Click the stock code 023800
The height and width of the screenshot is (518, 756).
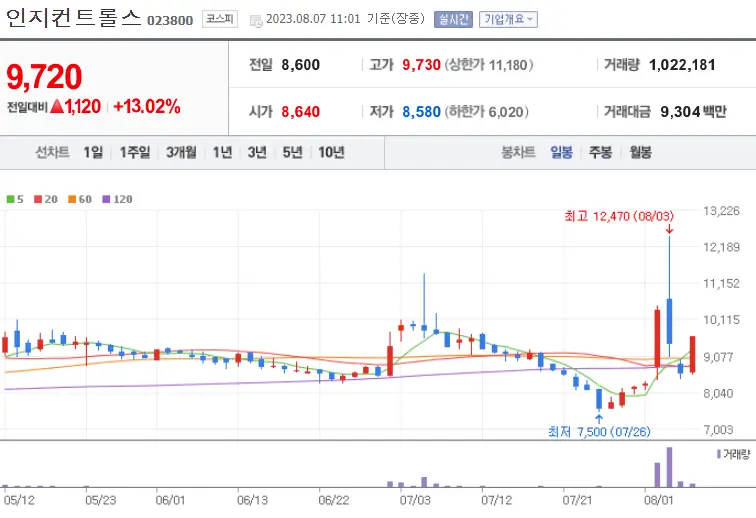(x=170, y=21)
